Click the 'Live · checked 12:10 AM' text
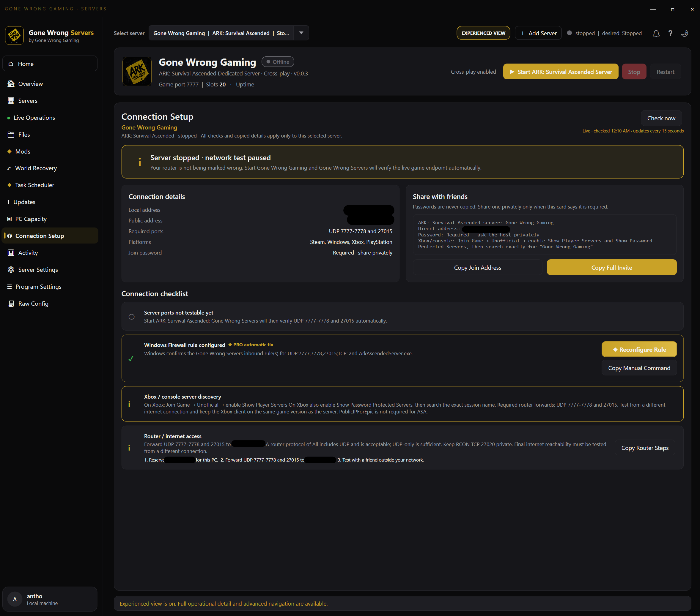700x616 pixels. (x=606, y=131)
